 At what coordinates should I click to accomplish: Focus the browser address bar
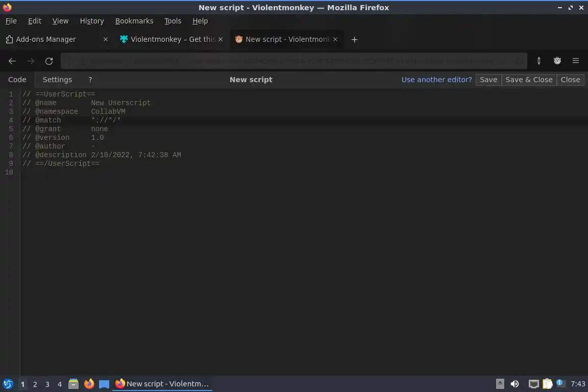point(293,61)
